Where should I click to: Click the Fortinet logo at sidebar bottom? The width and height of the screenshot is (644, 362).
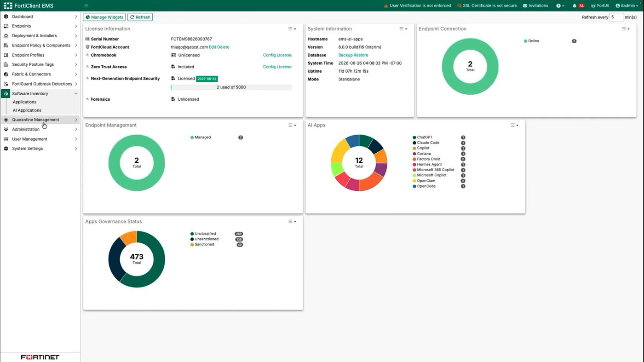coord(40,357)
